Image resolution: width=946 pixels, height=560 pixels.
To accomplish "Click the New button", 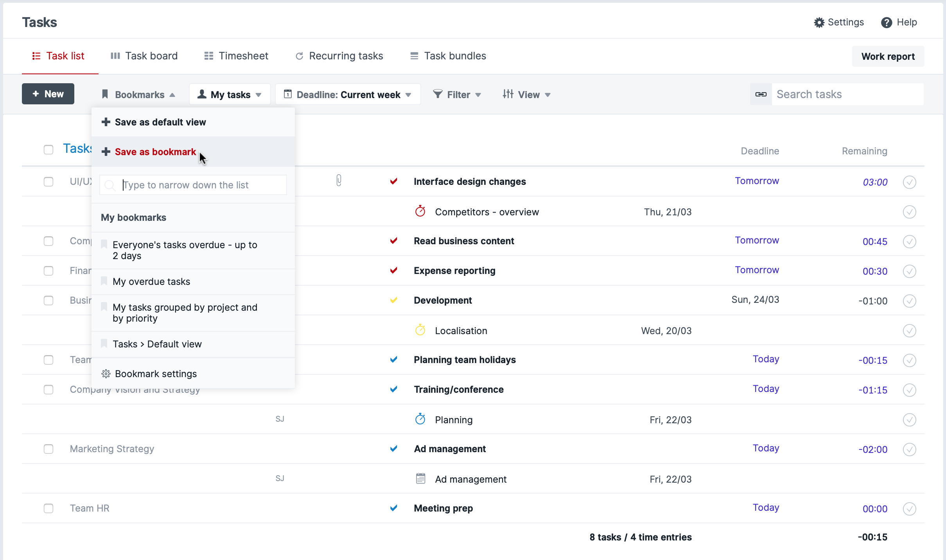I will point(48,94).
